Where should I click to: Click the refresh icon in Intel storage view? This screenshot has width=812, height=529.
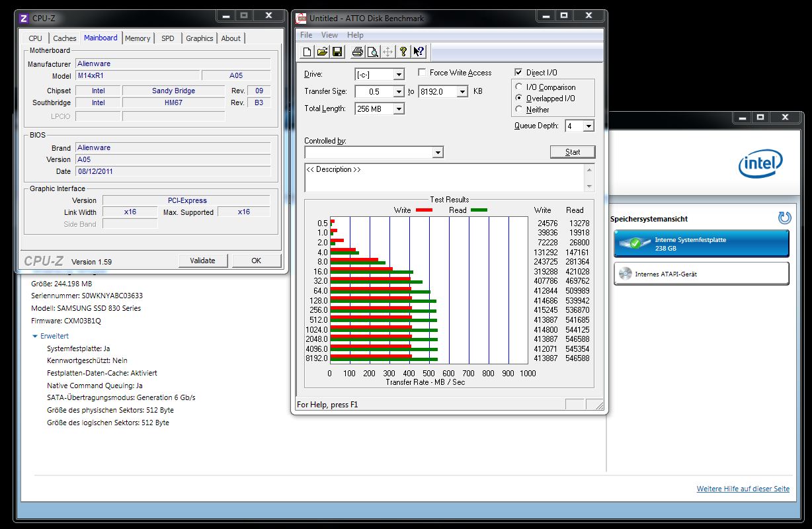click(x=785, y=218)
